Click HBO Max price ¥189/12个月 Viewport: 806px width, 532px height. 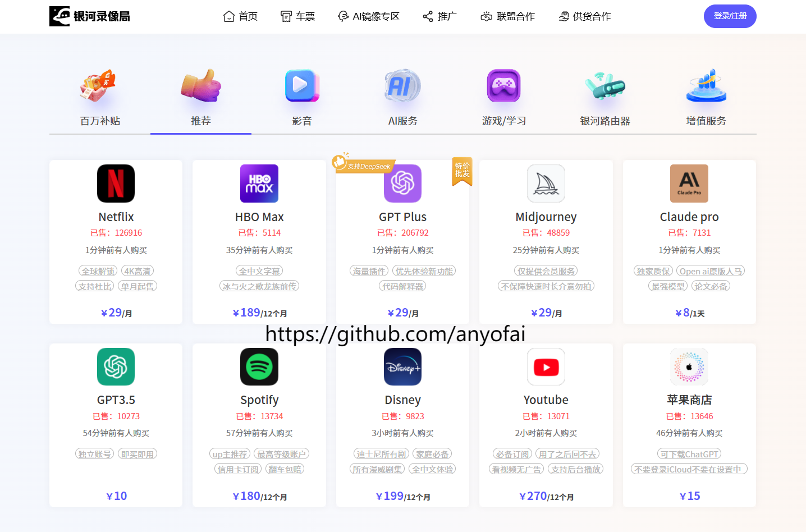(259, 313)
